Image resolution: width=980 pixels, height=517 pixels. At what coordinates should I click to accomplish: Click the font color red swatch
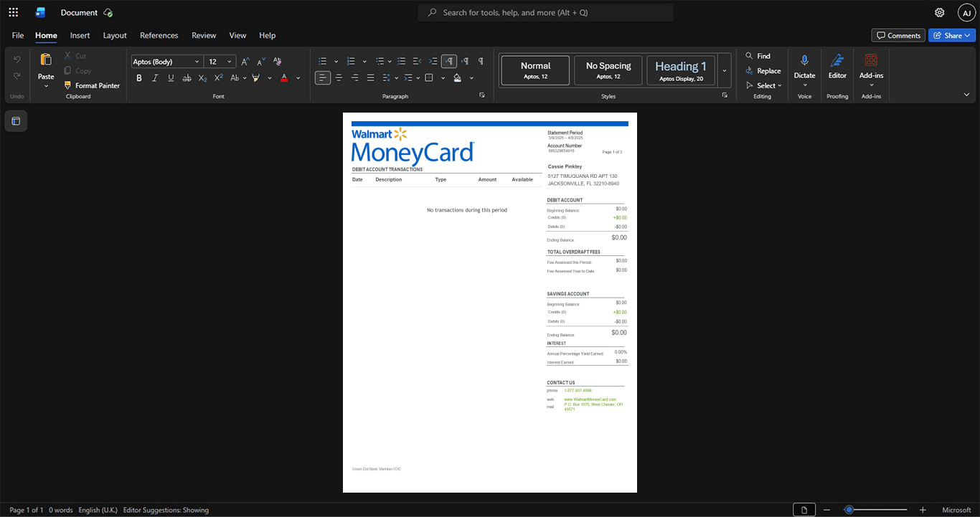pyautogui.click(x=284, y=77)
